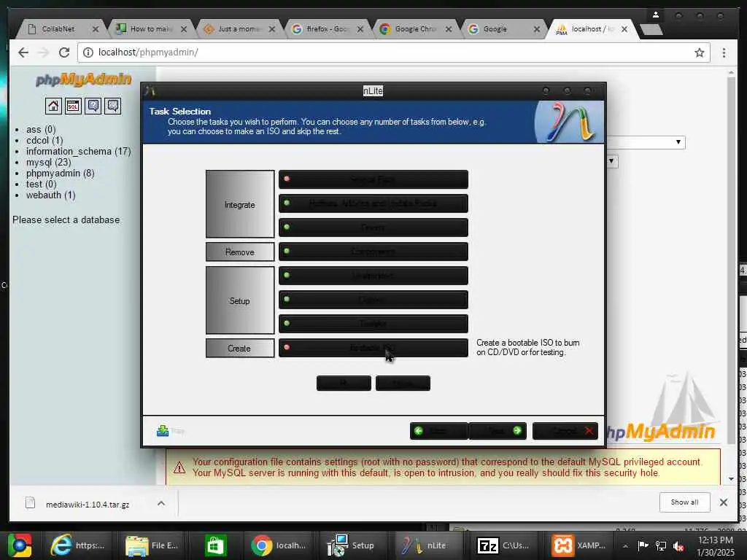Viewport: 747px width, 560px height.
Task: Toggle Hotfixes, Add-ons and Update Packs task
Action: click(x=373, y=203)
